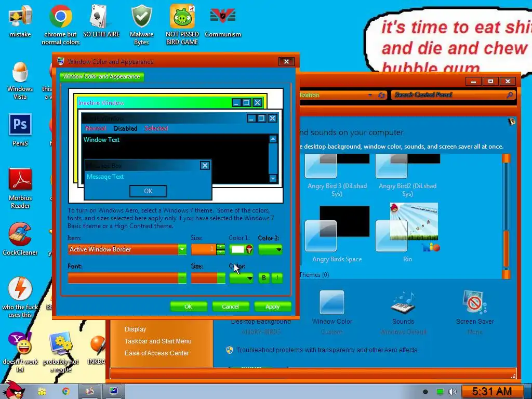Click the Item Size input field

click(204, 249)
